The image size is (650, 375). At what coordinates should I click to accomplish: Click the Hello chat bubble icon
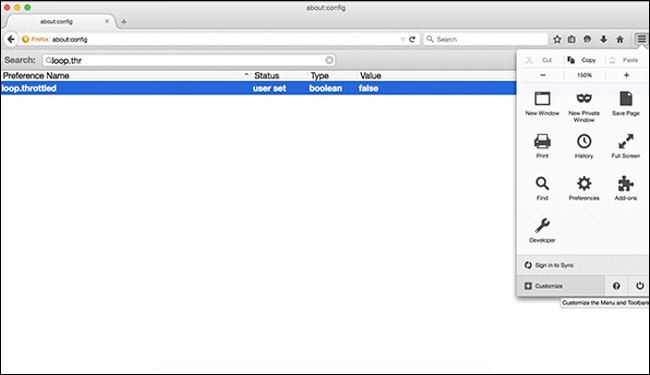(587, 39)
